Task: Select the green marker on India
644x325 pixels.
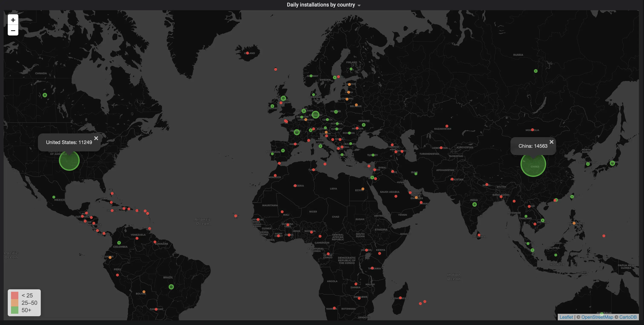Action: tap(474, 204)
